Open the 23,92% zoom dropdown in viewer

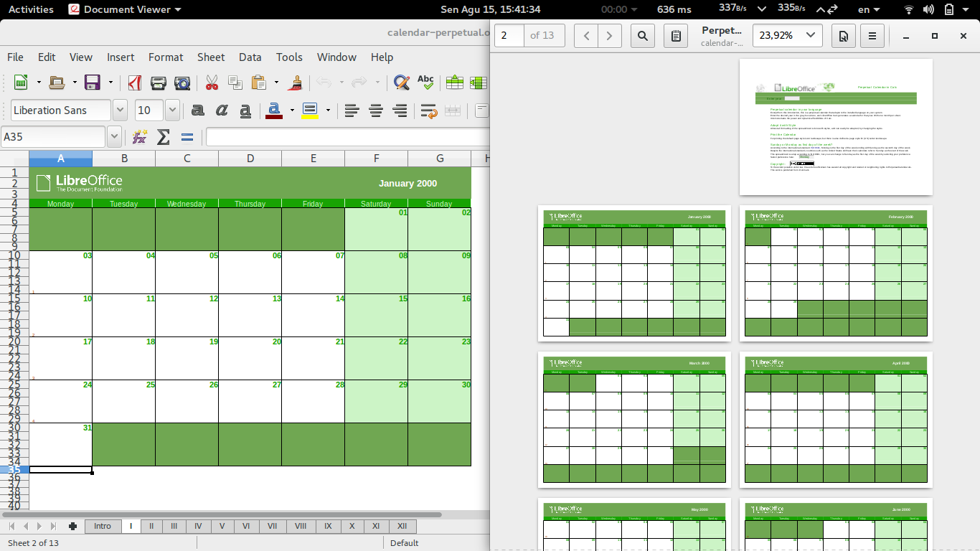(x=811, y=35)
